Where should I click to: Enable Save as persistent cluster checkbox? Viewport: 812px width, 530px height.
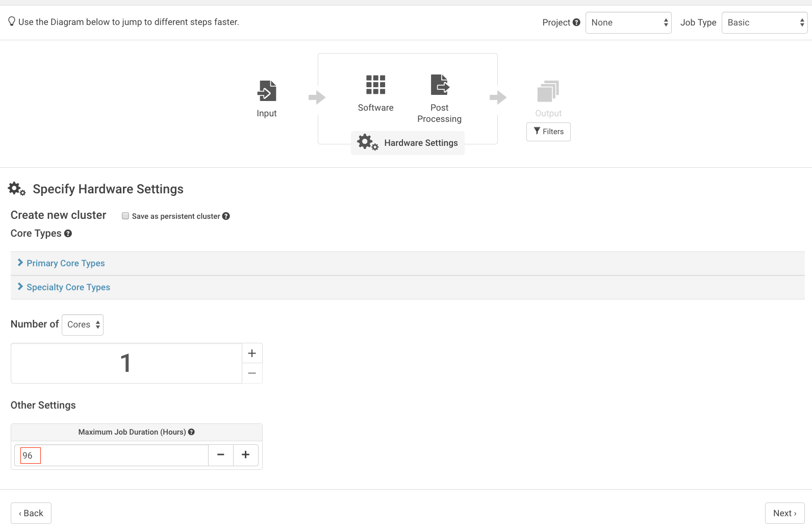point(125,216)
